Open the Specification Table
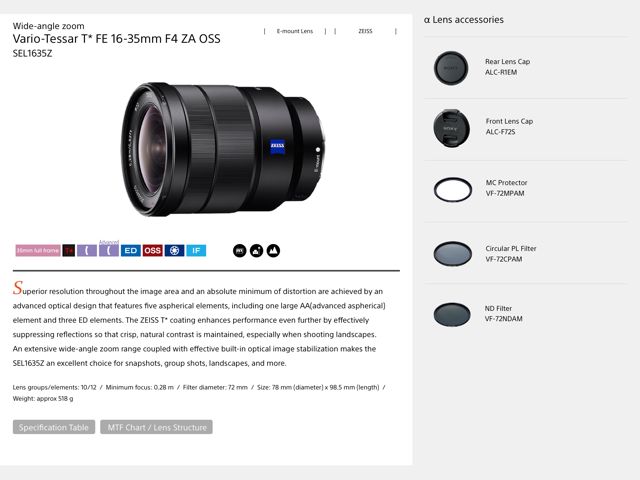The height and width of the screenshot is (480, 640). pyautogui.click(x=54, y=427)
